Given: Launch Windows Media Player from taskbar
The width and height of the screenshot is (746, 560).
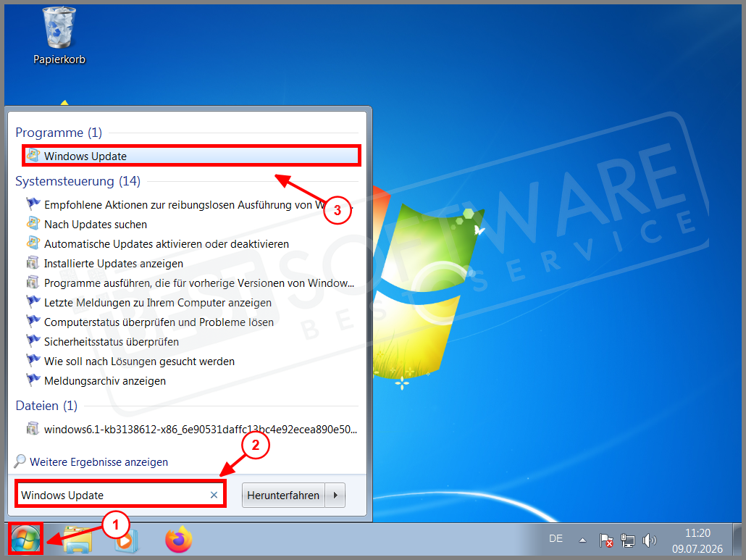Looking at the screenshot, I should (x=127, y=541).
